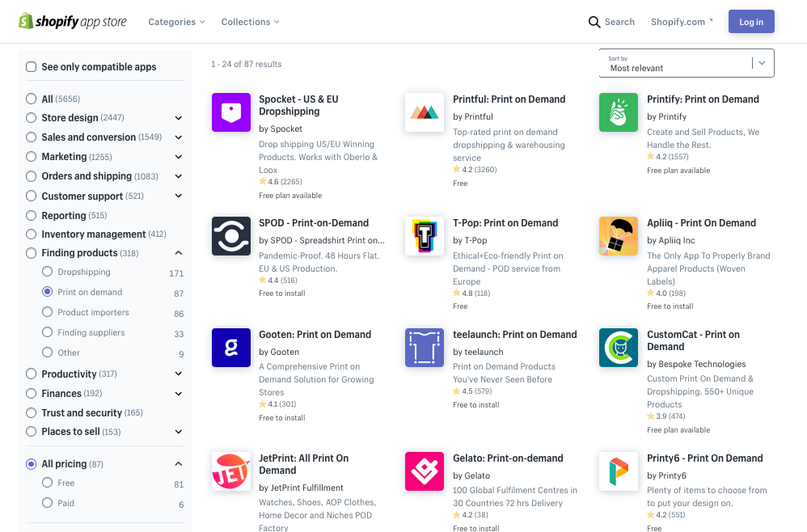Screen dimensions: 807x532
Task: Expand the Finances category chevron
Action: point(179,394)
